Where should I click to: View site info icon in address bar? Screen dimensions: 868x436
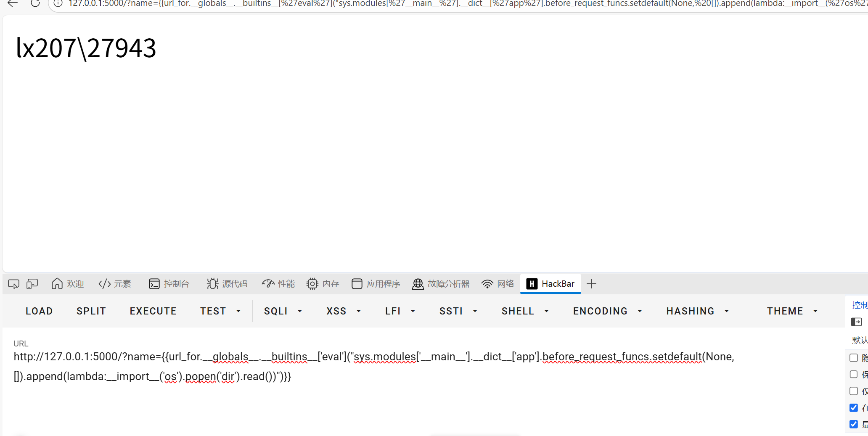[x=58, y=3]
